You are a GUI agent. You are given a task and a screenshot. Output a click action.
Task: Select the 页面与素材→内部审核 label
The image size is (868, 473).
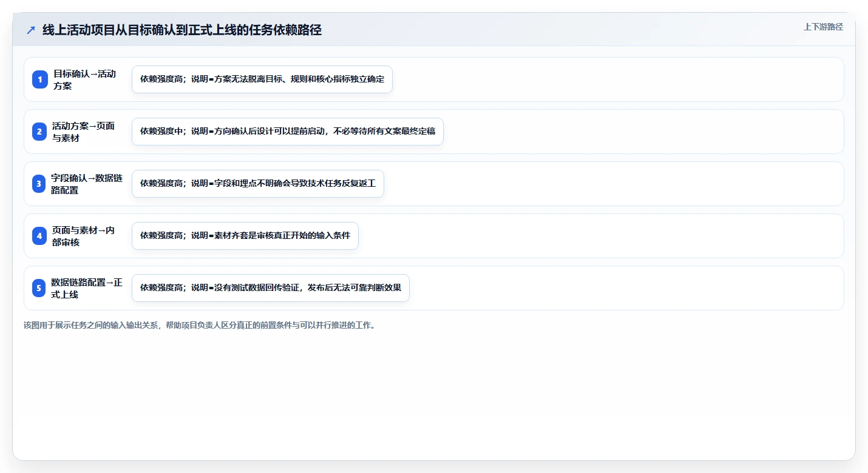coord(83,236)
